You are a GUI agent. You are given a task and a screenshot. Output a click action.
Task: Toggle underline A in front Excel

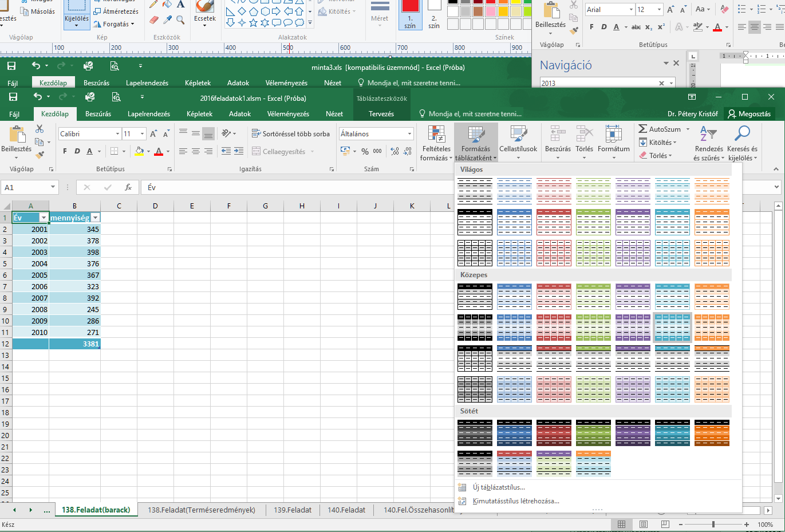89,151
